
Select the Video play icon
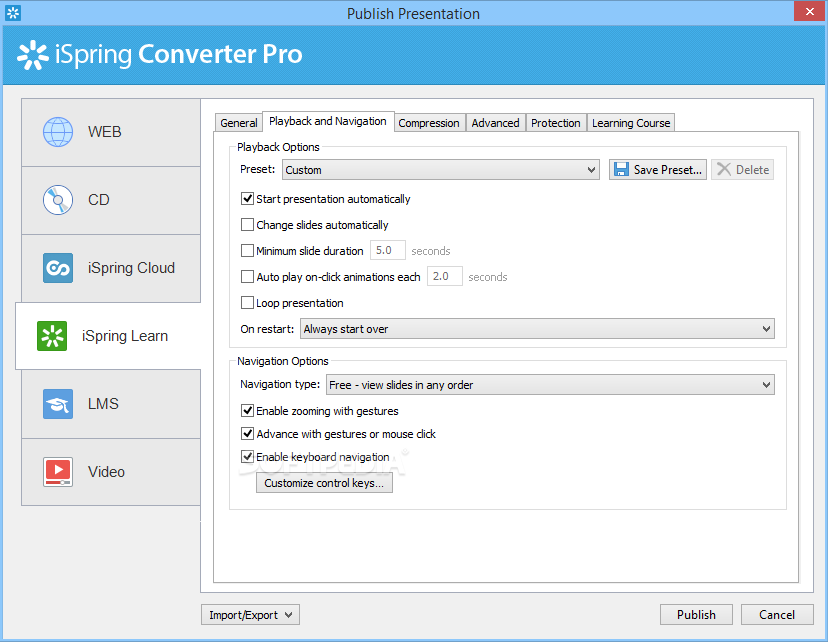58,472
